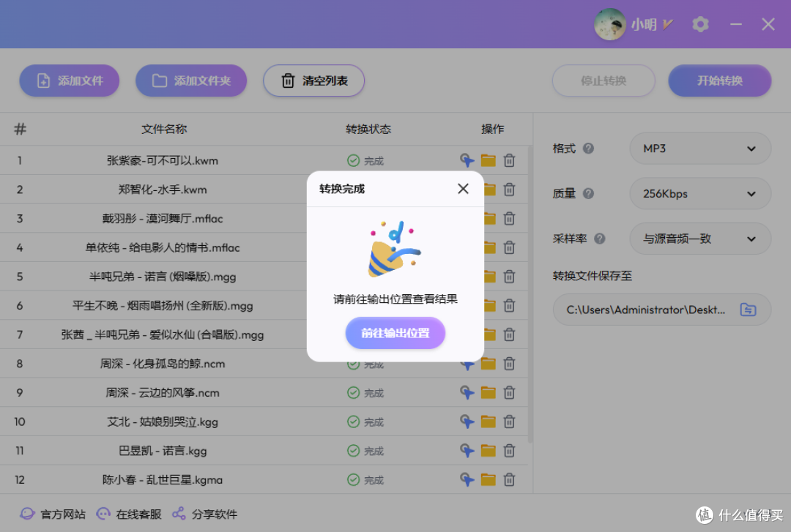Go to output location from the dialog
This screenshot has height=532, width=791.
coord(395,333)
